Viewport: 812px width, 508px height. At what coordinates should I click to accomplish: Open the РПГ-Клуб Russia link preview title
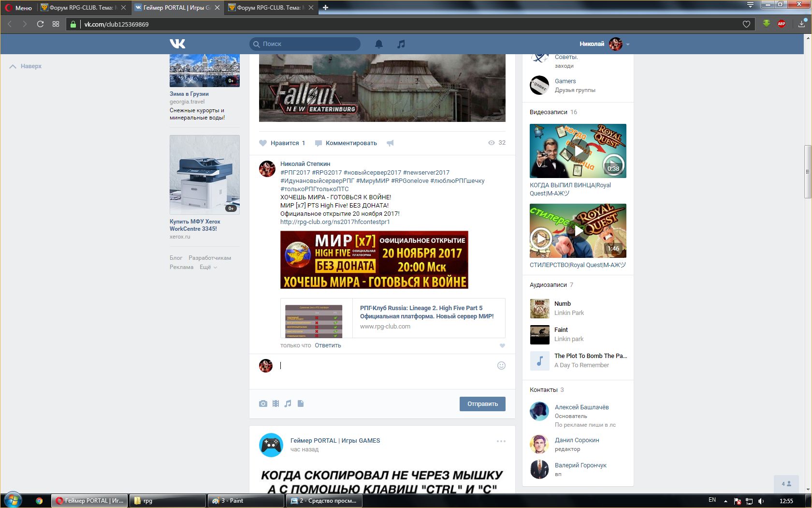[427, 312]
